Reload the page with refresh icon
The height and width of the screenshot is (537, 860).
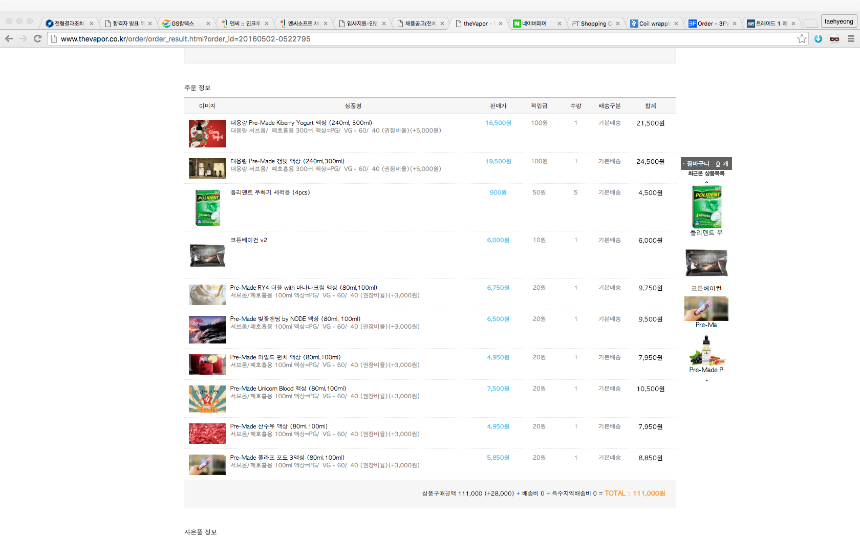click(x=38, y=38)
